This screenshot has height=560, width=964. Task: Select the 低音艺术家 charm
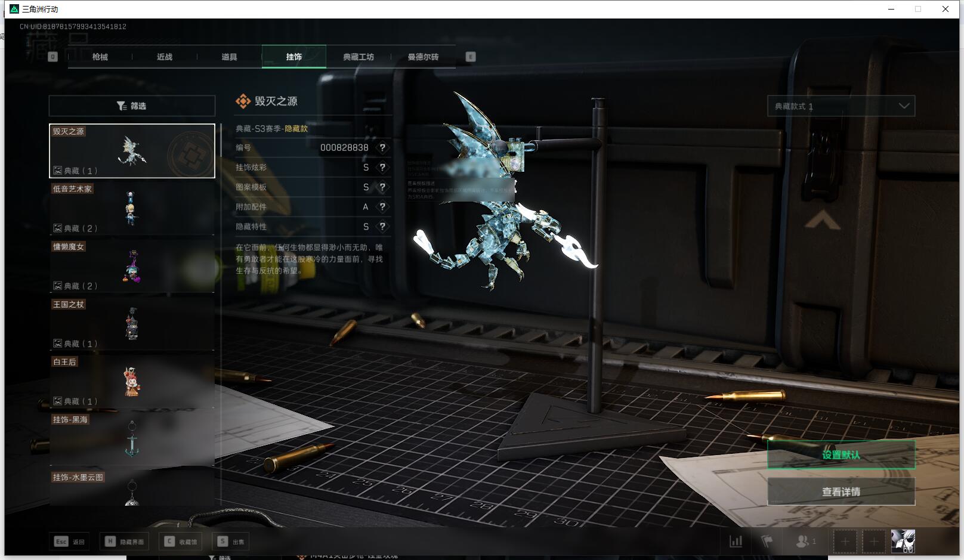[x=132, y=208]
